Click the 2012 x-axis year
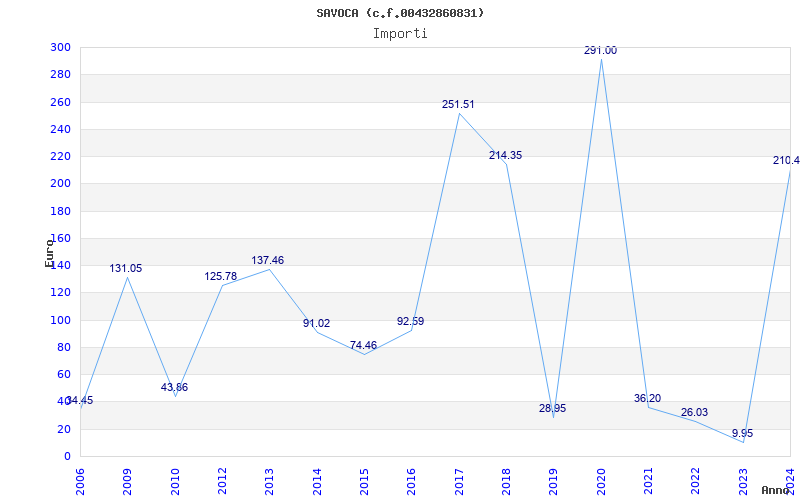This screenshot has width=800, height=500. 222,482
